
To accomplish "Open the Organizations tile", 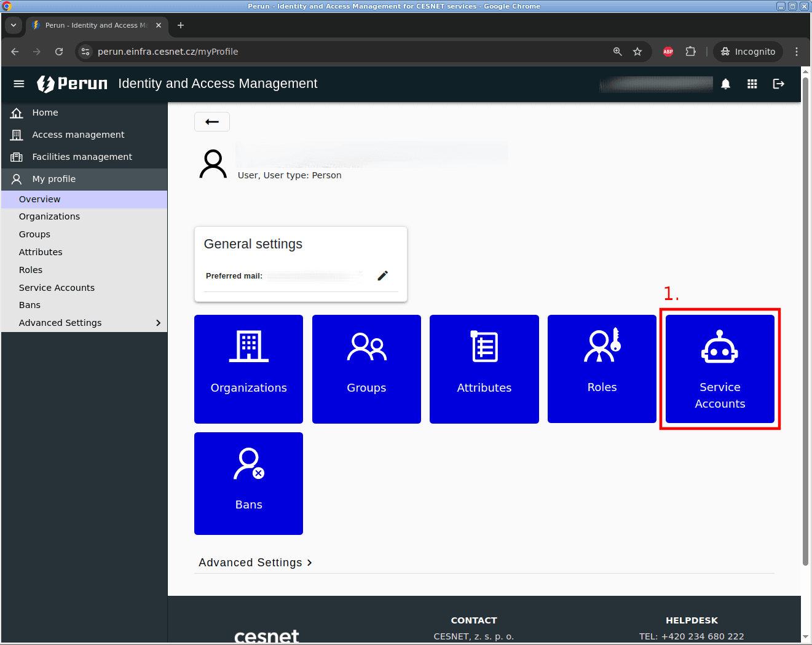I will [248, 369].
